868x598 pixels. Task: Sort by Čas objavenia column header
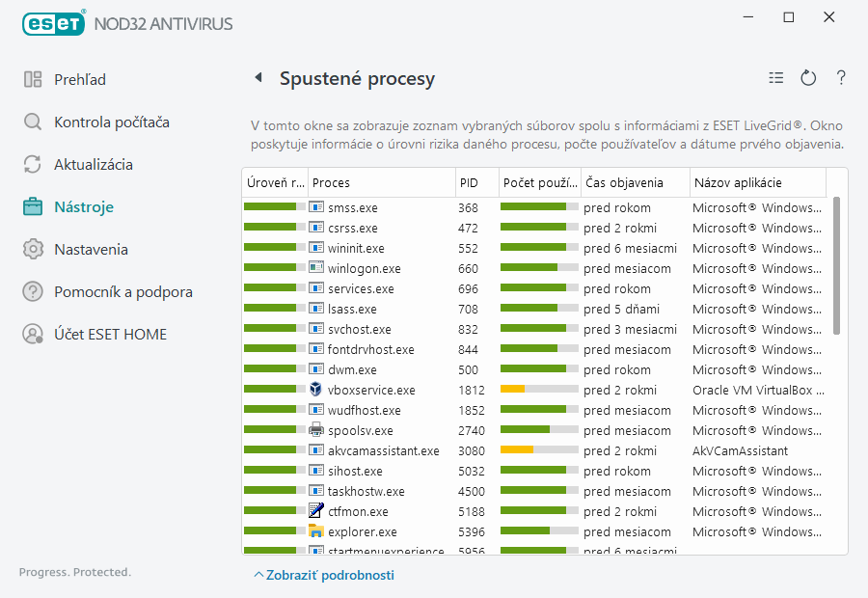click(x=635, y=182)
